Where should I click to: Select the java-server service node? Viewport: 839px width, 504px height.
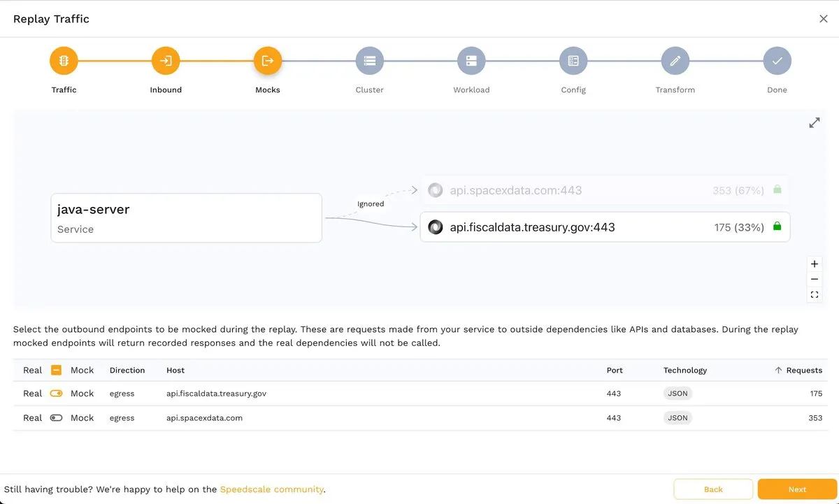click(x=186, y=218)
